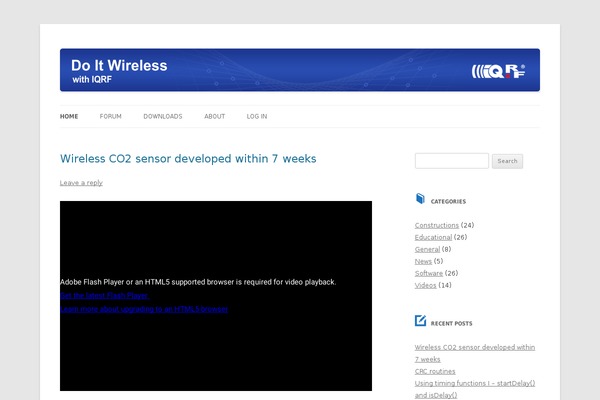The width and height of the screenshot is (600, 400).
Task: Click the with IQRF tagline text
Action: [92, 80]
